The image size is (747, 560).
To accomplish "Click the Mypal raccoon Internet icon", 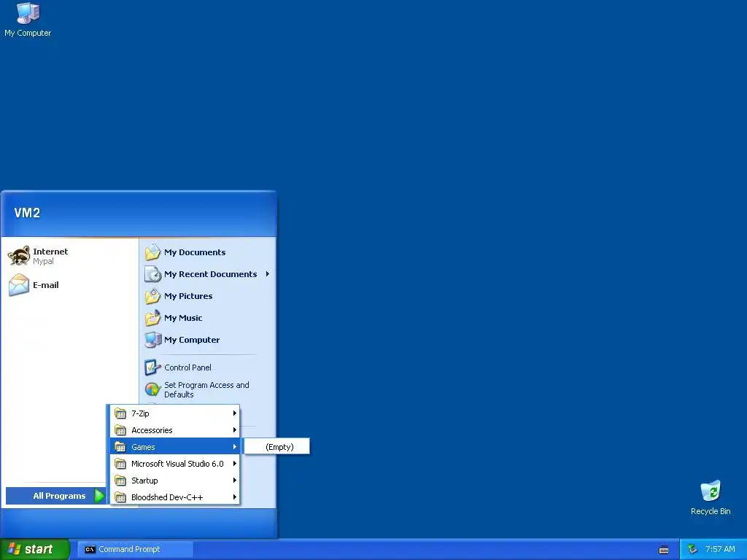I will (19, 256).
